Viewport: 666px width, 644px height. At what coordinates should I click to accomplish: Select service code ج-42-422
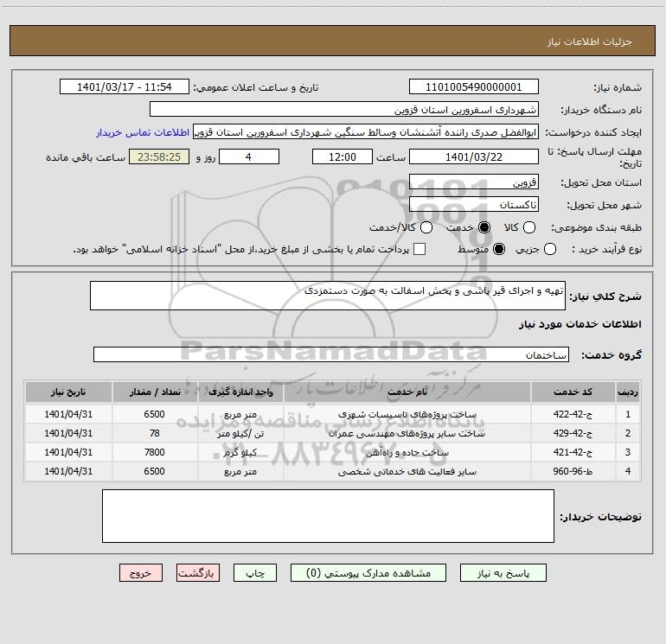pos(573,414)
